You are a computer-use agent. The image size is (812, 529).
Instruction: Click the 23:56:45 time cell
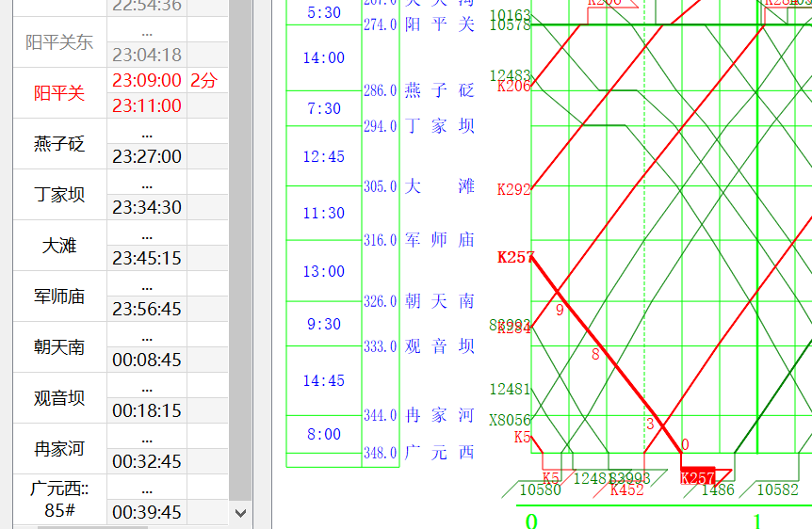(147, 309)
